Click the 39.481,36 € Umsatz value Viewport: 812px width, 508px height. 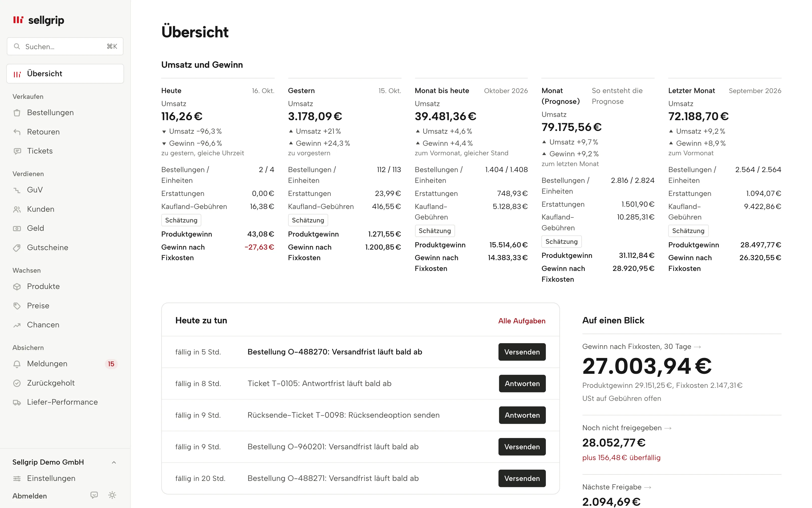[446, 116]
